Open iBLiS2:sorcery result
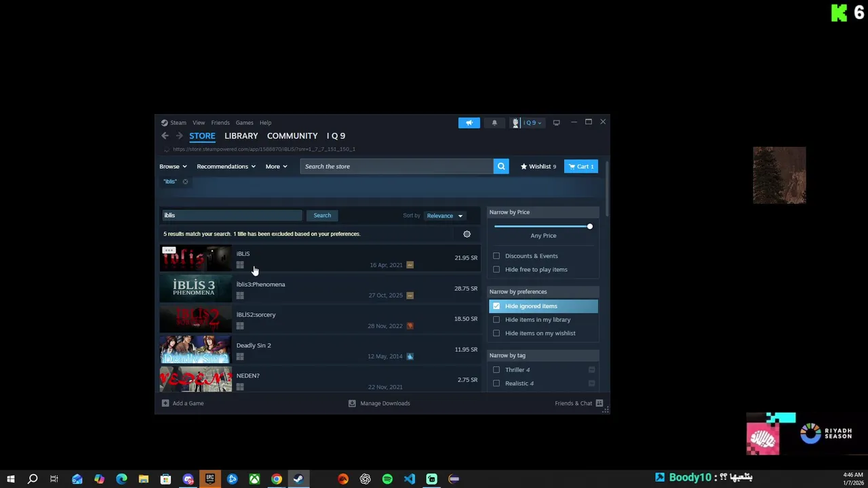 319,319
